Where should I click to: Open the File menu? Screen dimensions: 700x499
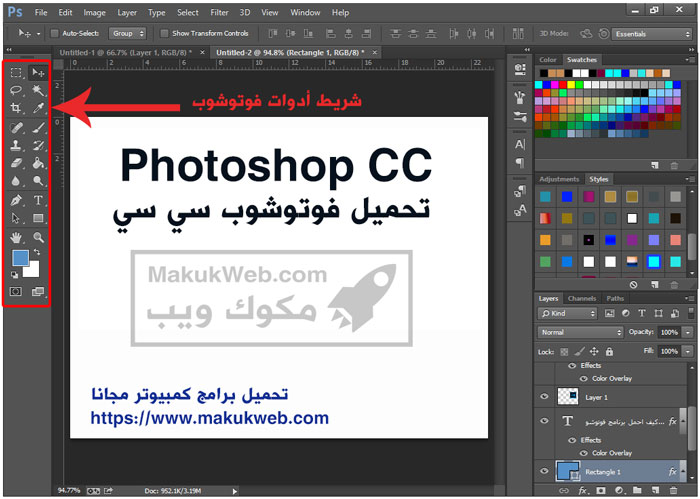pos(41,12)
